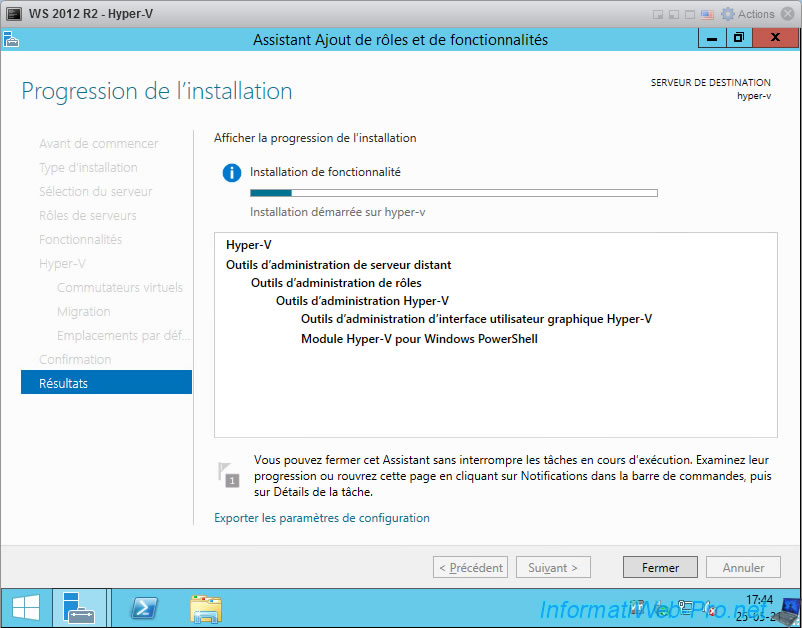Click the 'Installation de fonctionnalité' label

tap(325, 172)
